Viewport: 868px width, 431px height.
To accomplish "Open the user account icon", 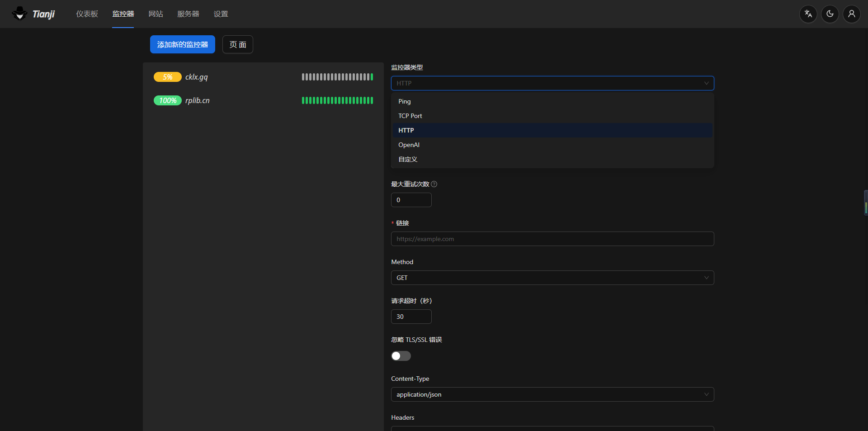I will [x=851, y=14].
